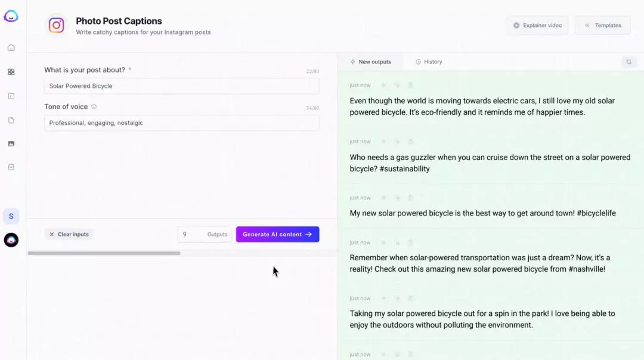Click the horizontal scrollbar below the form
The width and height of the screenshot is (644, 360).
(x=104, y=253)
